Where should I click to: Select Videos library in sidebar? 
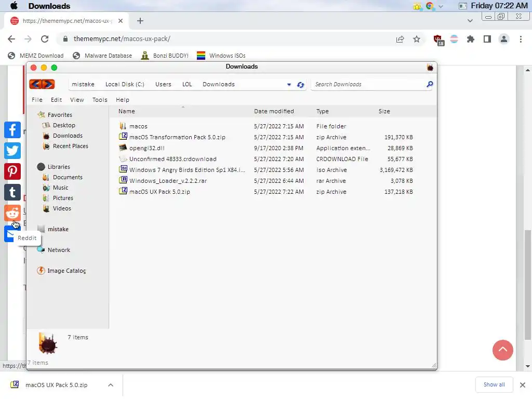coord(62,208)
